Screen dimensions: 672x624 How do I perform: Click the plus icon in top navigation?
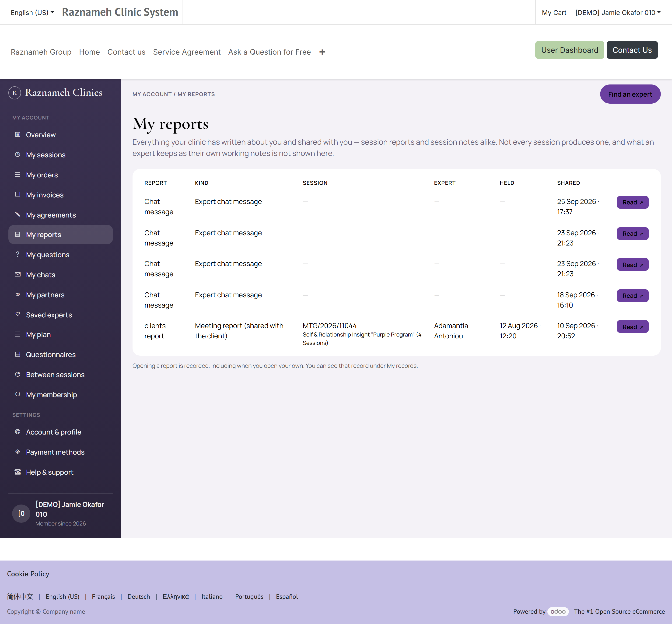(x=322, y=52)
